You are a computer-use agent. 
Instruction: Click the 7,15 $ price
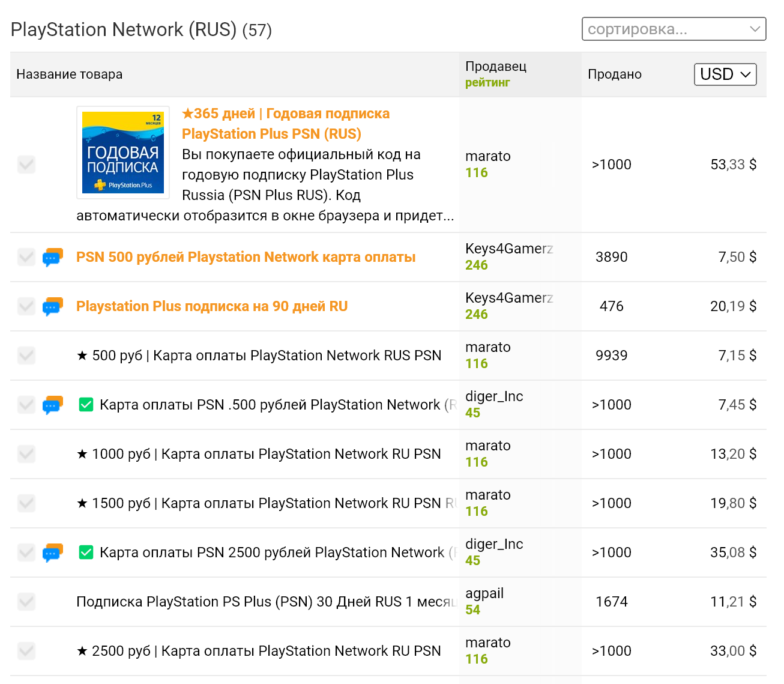click(x=737, y=356)
